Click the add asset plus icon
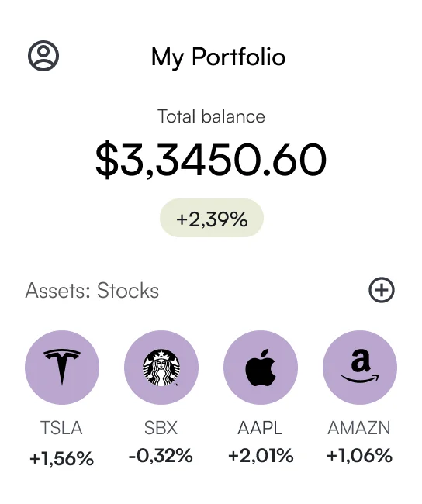This screenshot has height=504, width=422. point(382,290)
